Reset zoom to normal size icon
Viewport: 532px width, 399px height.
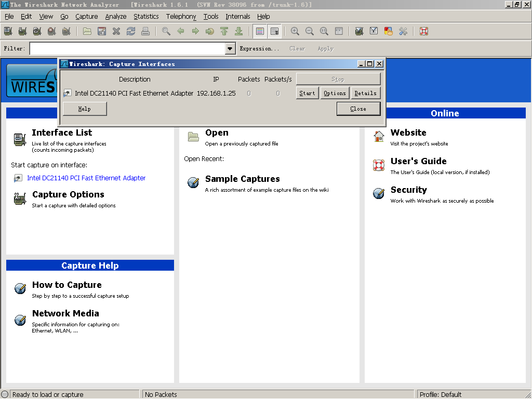(x=324, y=31)
